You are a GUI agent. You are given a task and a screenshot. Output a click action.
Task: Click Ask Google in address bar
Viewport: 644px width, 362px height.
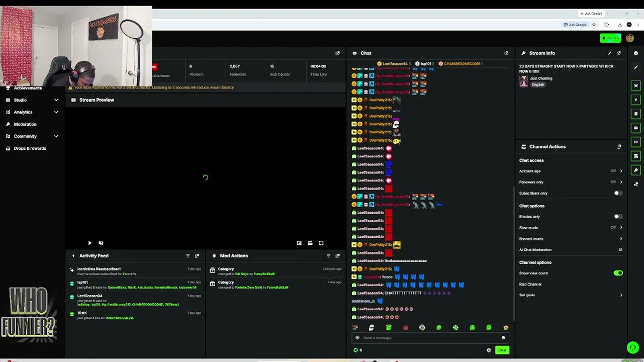pyautogui.click(x=575, y=25)
